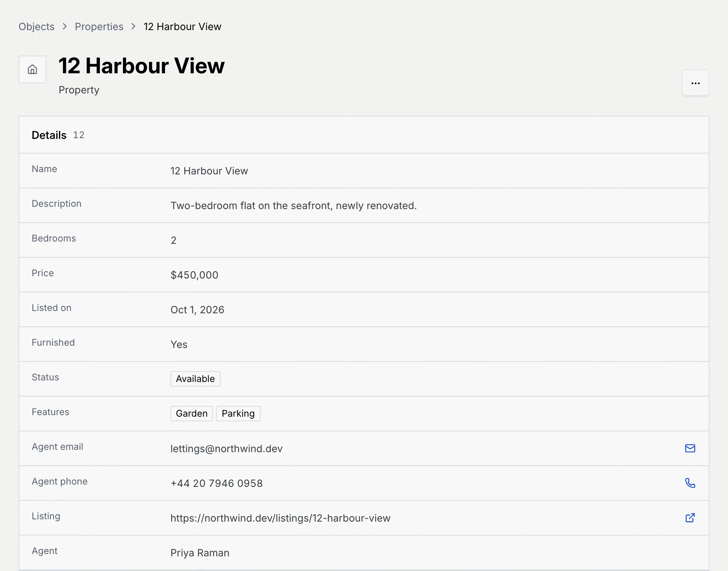Open the Listing URL with the external-link icon
This screenshot has height=571, width=728.
(690, 518)
